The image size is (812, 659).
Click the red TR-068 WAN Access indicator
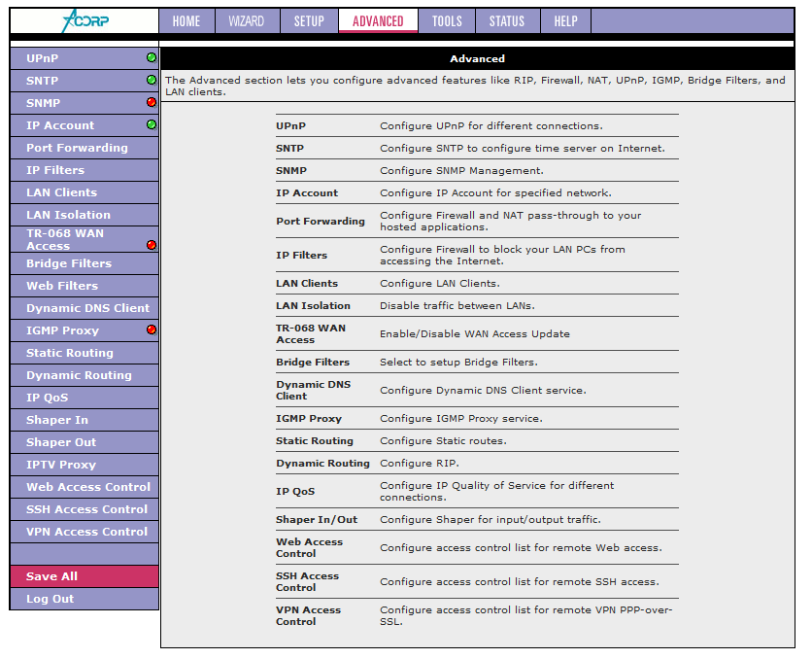[152, 246]
